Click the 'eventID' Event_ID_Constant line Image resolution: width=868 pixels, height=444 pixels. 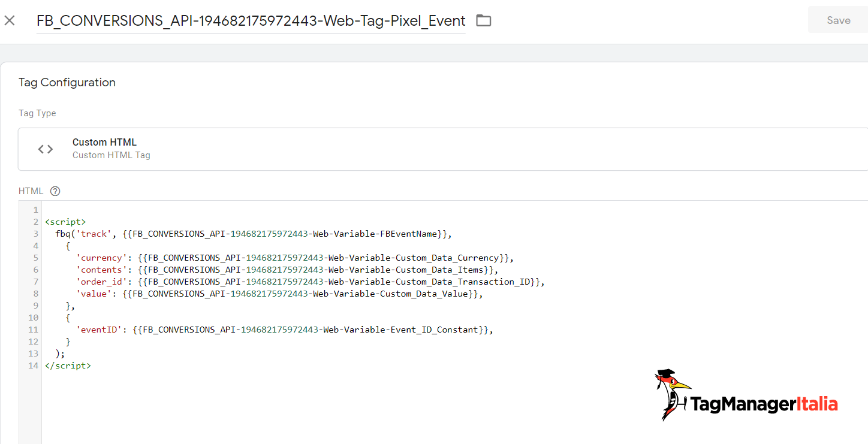285,330
